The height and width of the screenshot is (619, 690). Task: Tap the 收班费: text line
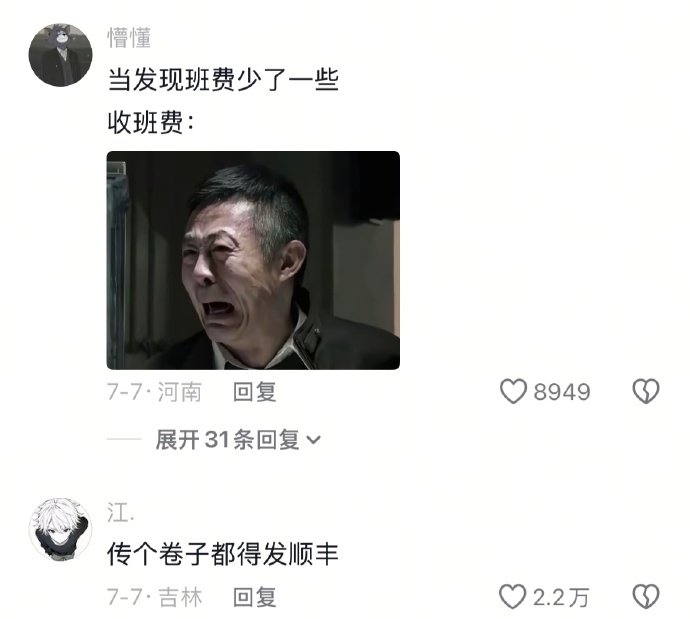click(x=151, y=122)
